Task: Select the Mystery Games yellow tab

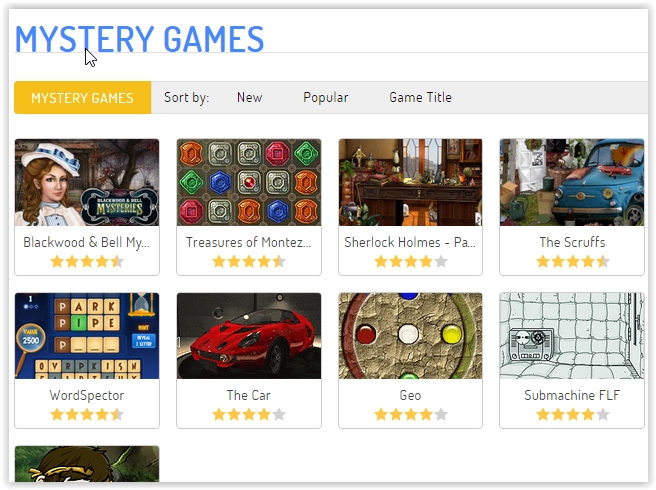Action: pyautogui.click(x=82, y=97)
